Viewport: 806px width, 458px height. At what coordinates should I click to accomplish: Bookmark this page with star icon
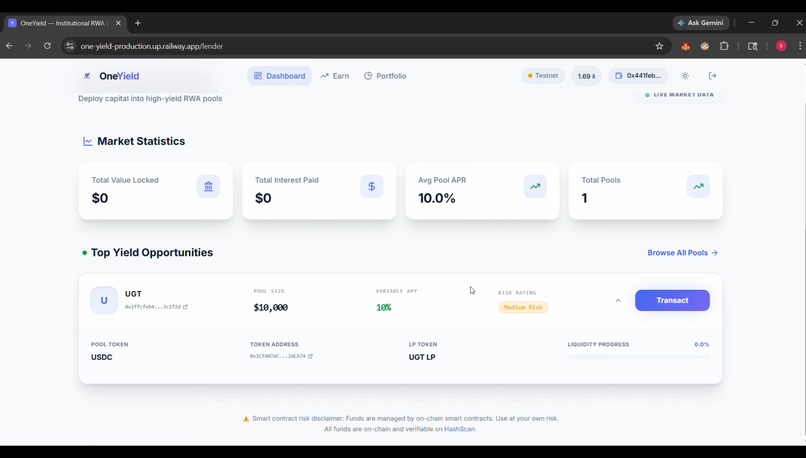point(659,46)
